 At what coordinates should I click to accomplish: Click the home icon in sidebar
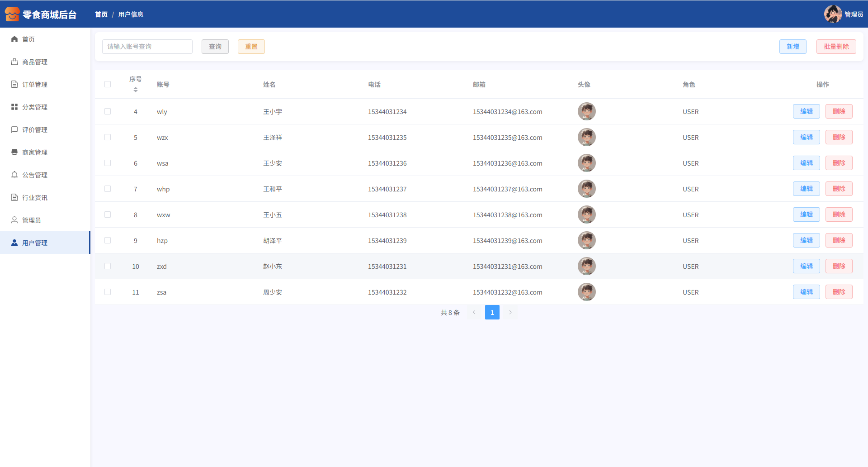point(14,39)
